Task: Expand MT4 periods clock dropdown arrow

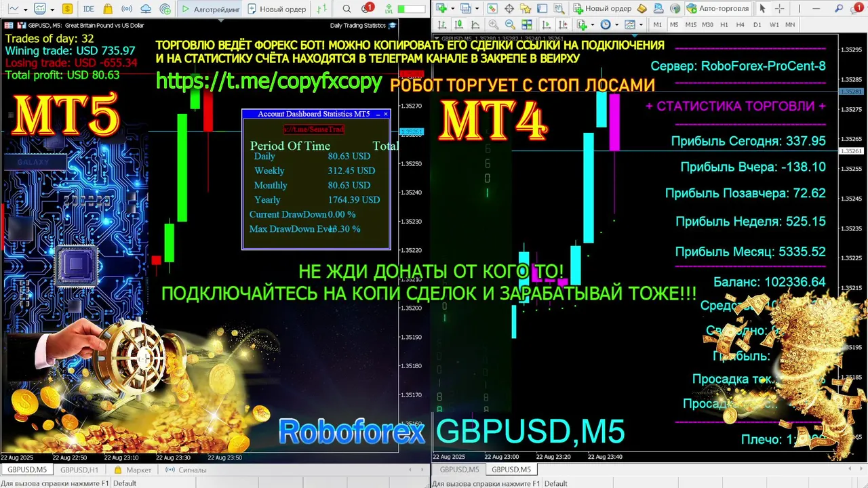Action: (x=616, y=24)
